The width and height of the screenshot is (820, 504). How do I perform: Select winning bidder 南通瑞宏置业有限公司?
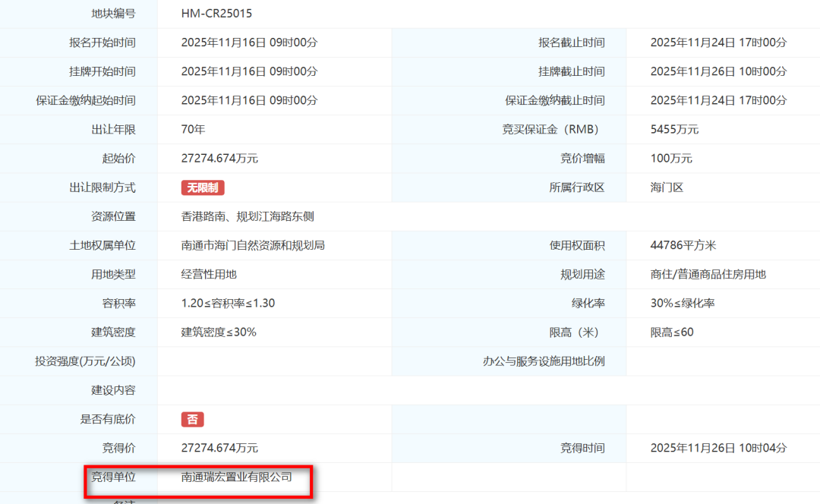coord(236,477)
